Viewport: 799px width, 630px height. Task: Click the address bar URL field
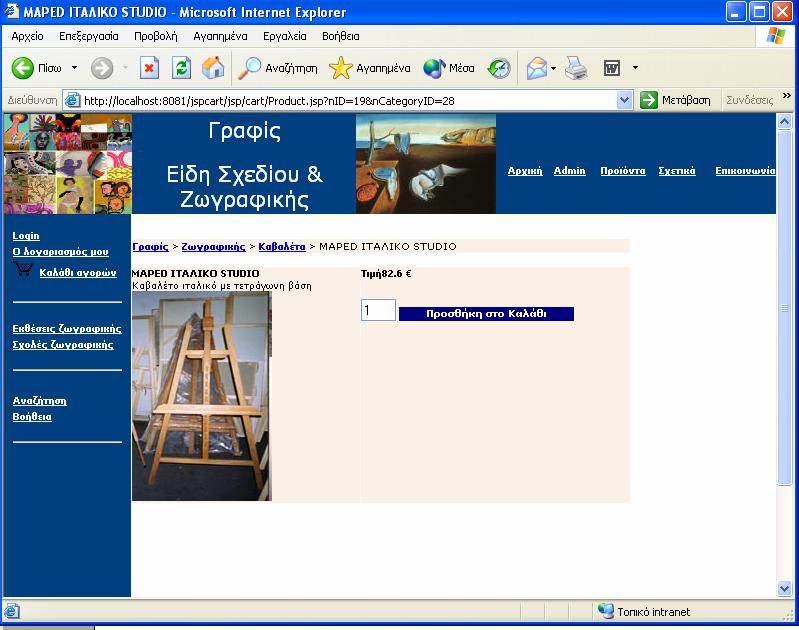pos(349,100)
